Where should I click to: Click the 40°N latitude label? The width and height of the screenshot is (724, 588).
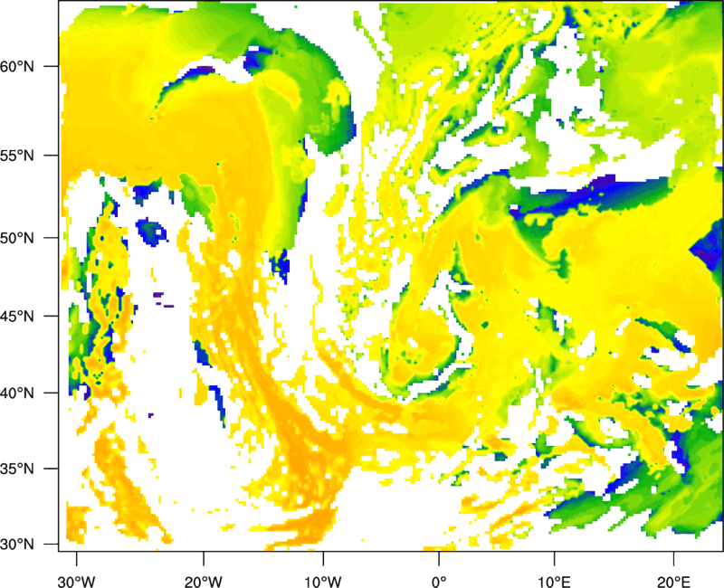point(17,394)
